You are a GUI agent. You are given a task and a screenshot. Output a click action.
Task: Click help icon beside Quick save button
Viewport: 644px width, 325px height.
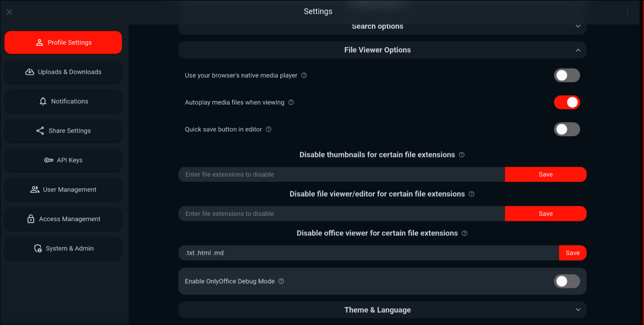[269, 129]
